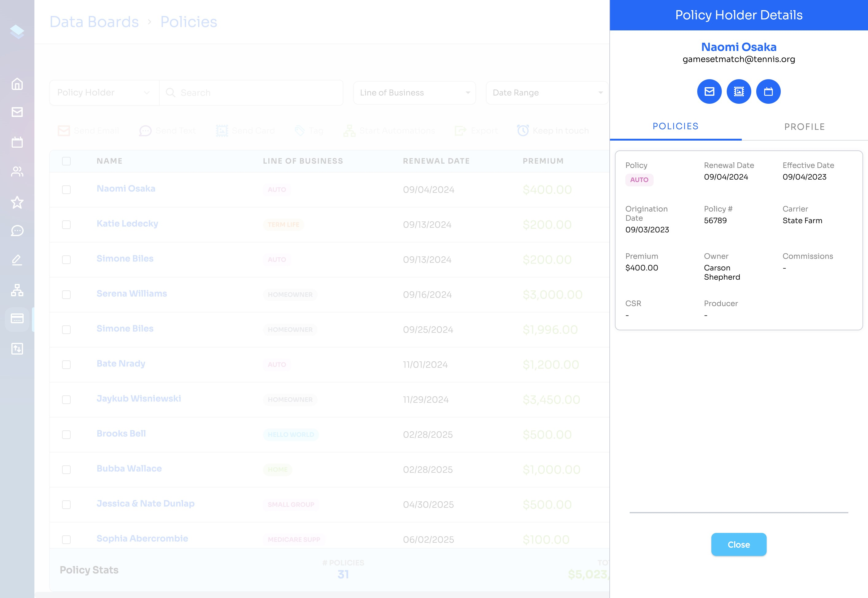Open the Import/Export arrows sidebar icon
Image resolution: width=868 pixels, height=598 pixels.
pos(17,349)
